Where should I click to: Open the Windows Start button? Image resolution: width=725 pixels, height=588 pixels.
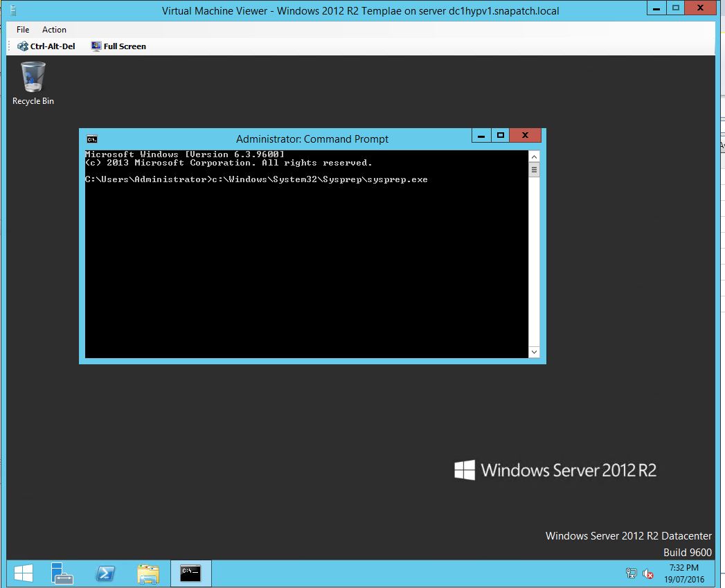[x=23, y=573]
